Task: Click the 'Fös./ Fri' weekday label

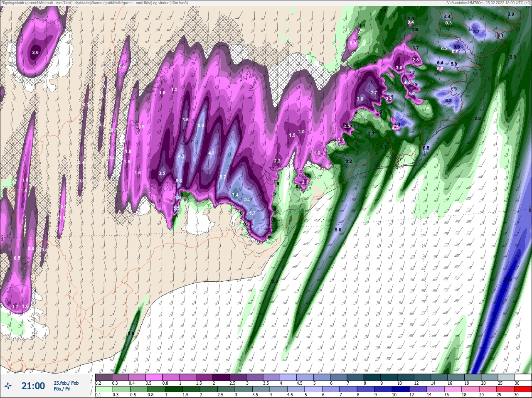Action: click(62, 390)
